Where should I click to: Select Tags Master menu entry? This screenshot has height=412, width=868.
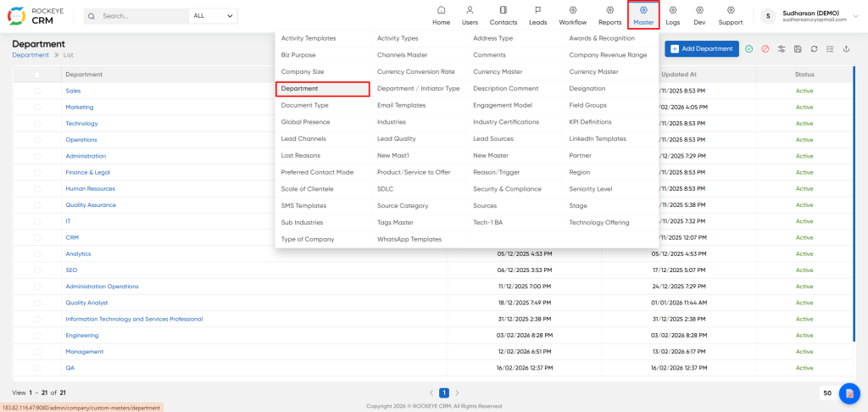[x=395, y=223]
